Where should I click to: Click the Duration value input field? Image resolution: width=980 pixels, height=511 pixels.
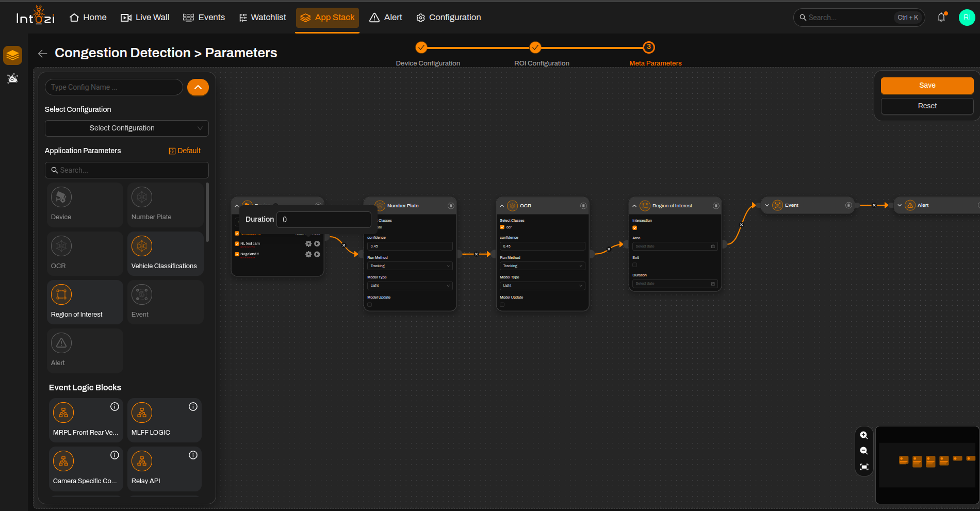324,220
